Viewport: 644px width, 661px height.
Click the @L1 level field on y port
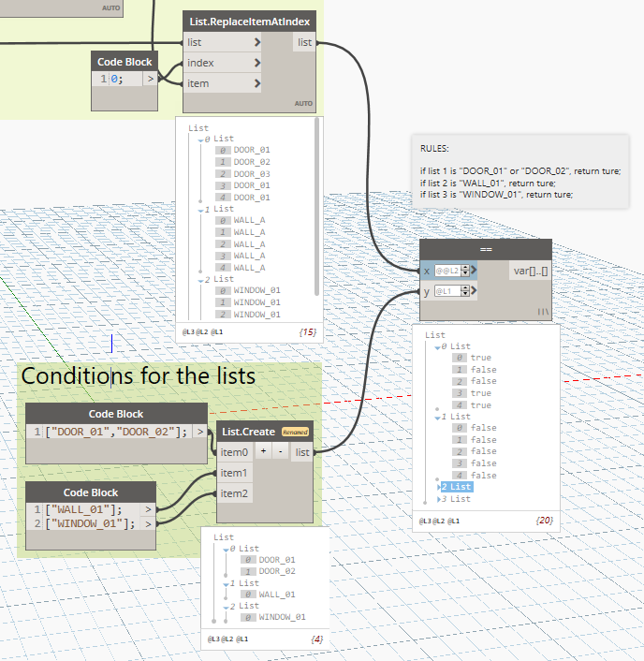click(x=447, y=291)
